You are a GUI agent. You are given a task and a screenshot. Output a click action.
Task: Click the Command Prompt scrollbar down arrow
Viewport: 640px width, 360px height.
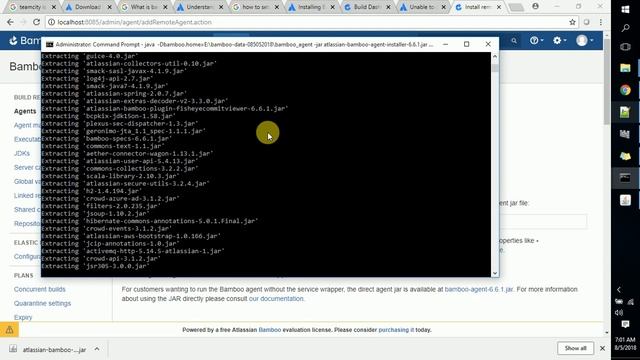point(495,273)
